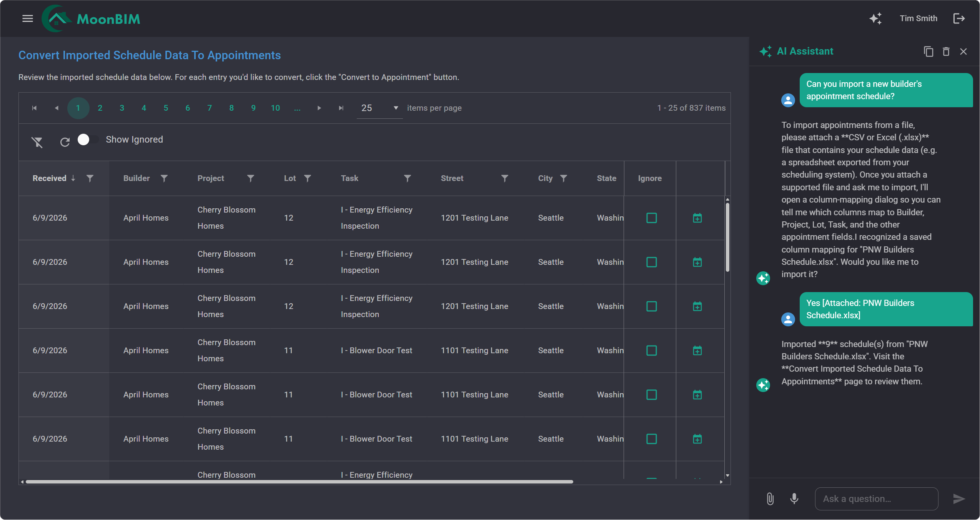Viewport: 980px width, 520px height.
Task: Convert first Energy Efficiency row to appointment
Action: pos(697,218)
